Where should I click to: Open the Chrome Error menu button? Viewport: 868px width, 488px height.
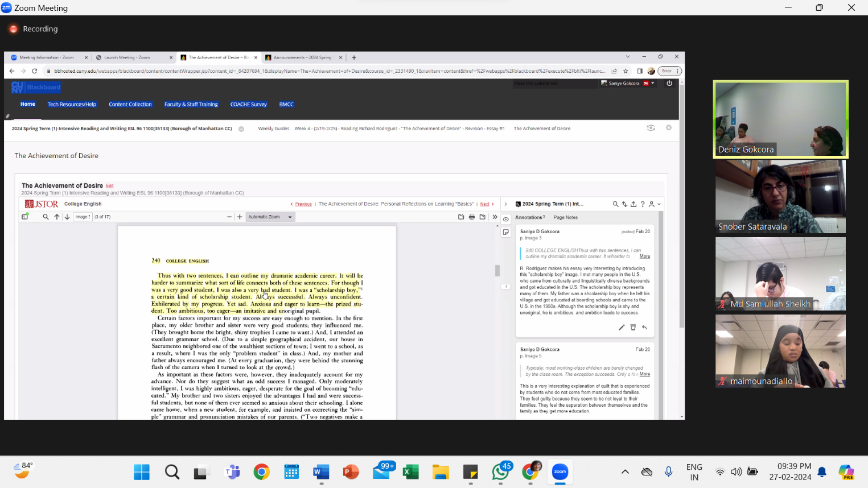(669, 71)
